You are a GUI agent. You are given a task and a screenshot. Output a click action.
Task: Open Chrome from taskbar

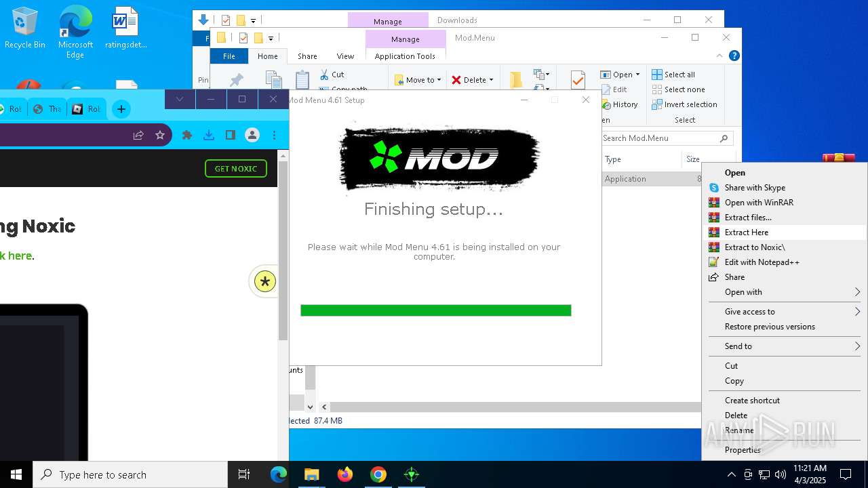[x=378, y=474]
